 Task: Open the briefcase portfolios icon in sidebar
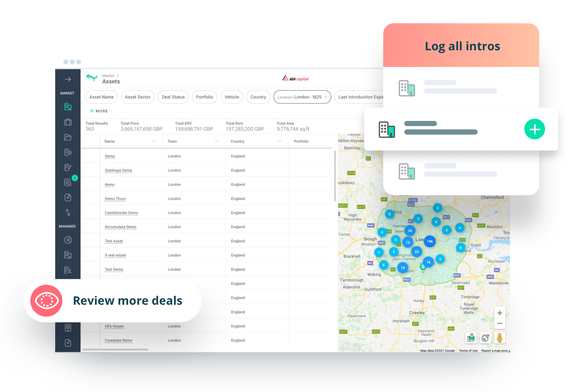[x=68, y=122]
